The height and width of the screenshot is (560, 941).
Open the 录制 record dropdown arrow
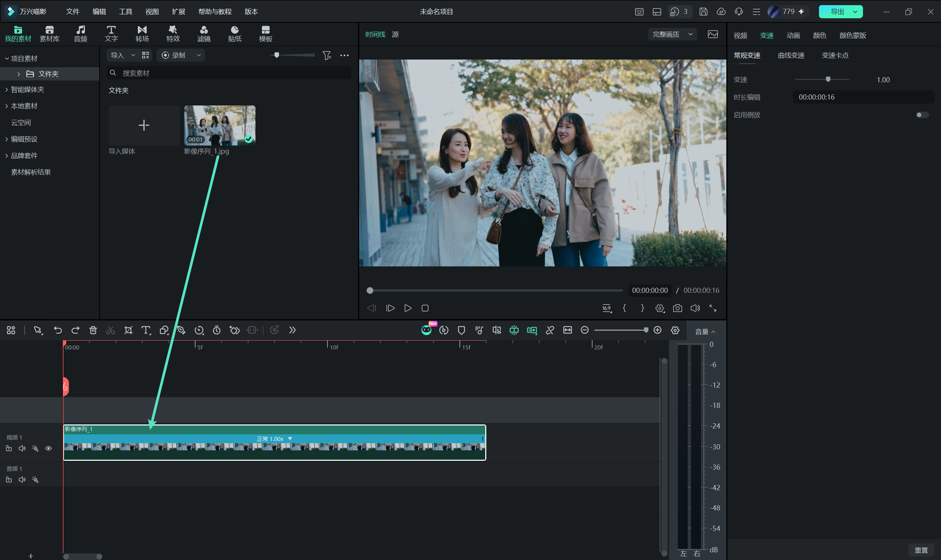[198, 55]
